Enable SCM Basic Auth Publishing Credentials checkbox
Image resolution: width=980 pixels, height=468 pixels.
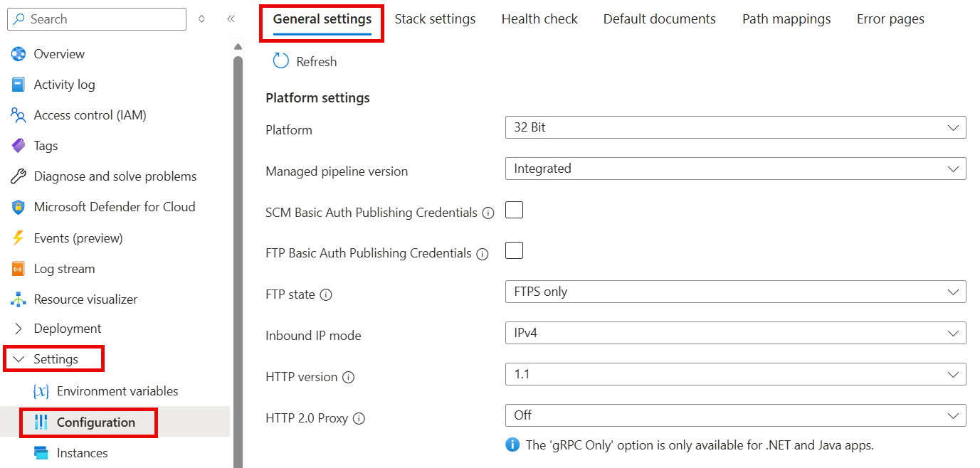click(x=514, y=210)
